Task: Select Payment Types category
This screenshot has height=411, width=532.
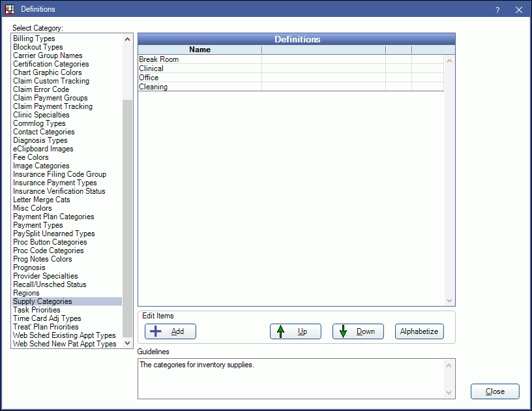Action: (67, 225)
